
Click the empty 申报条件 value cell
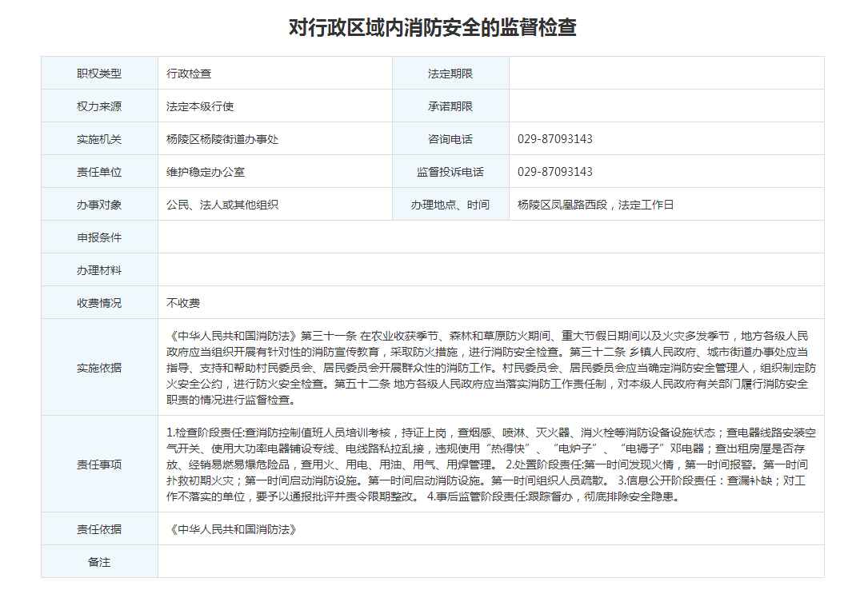point(490,237)
